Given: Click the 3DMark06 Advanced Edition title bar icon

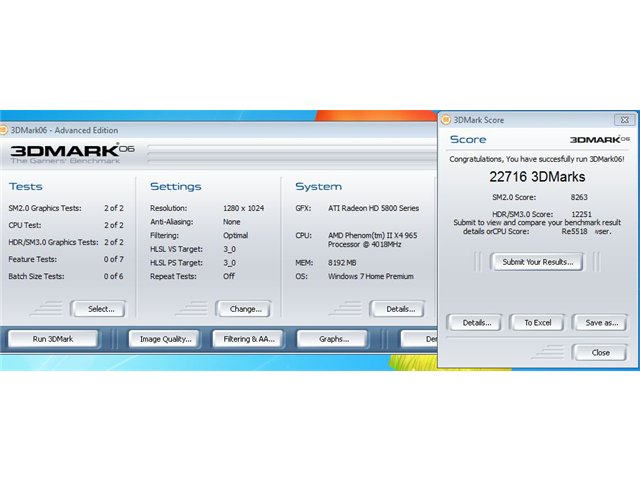Looking at the screenshot, I should [3, 130].
